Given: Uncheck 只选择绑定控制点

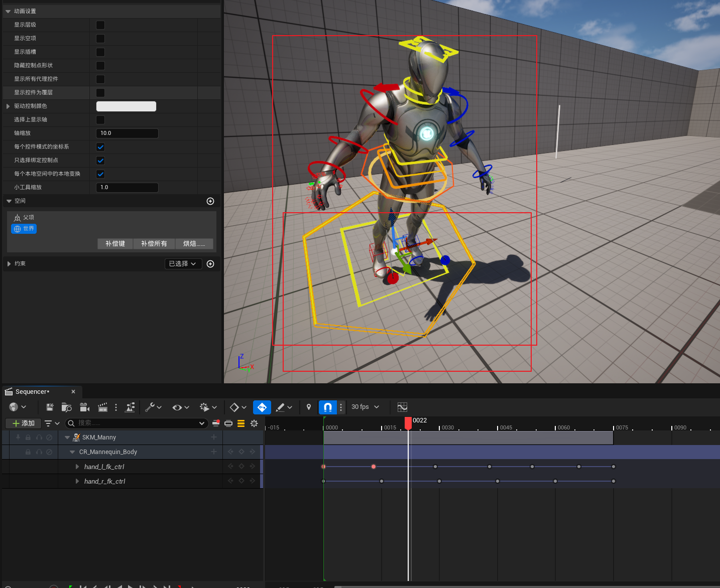Looking at the screenshot, I should (x=100, y=161).
